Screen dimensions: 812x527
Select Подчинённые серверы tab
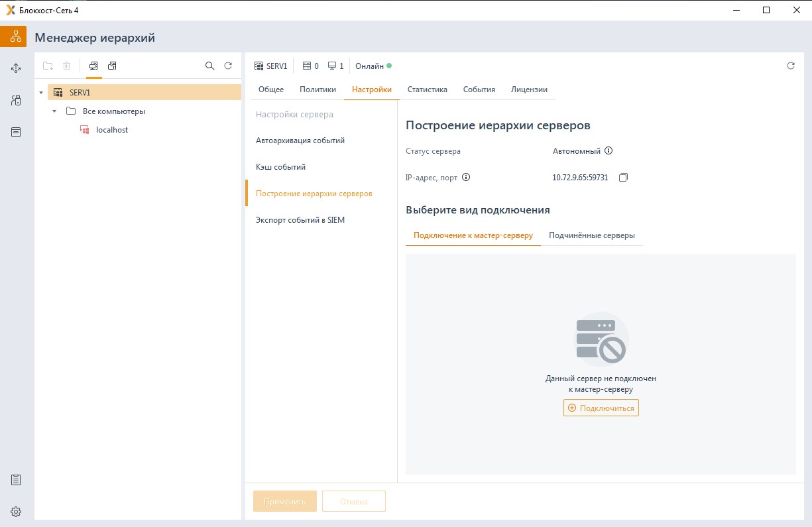coord(592,235)
